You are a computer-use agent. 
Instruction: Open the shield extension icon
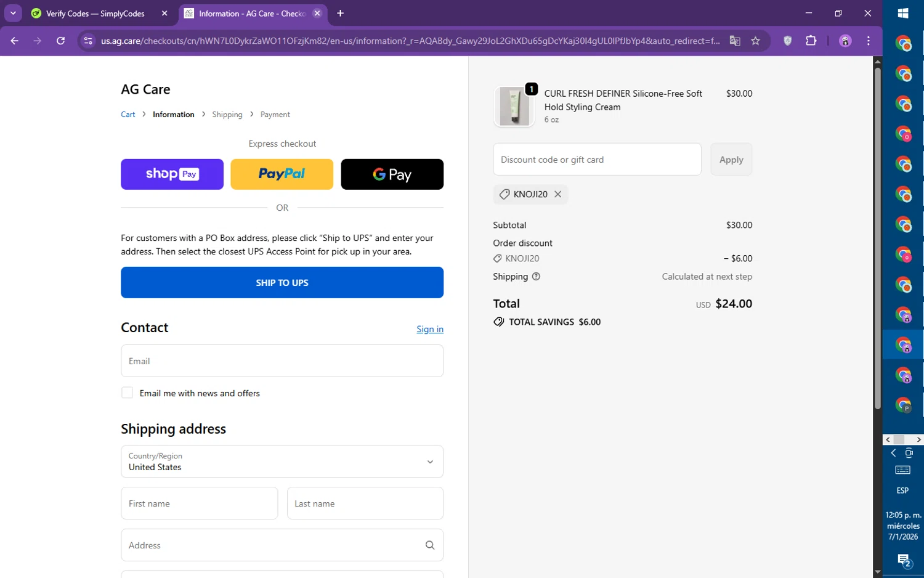[x=788, y=41]
